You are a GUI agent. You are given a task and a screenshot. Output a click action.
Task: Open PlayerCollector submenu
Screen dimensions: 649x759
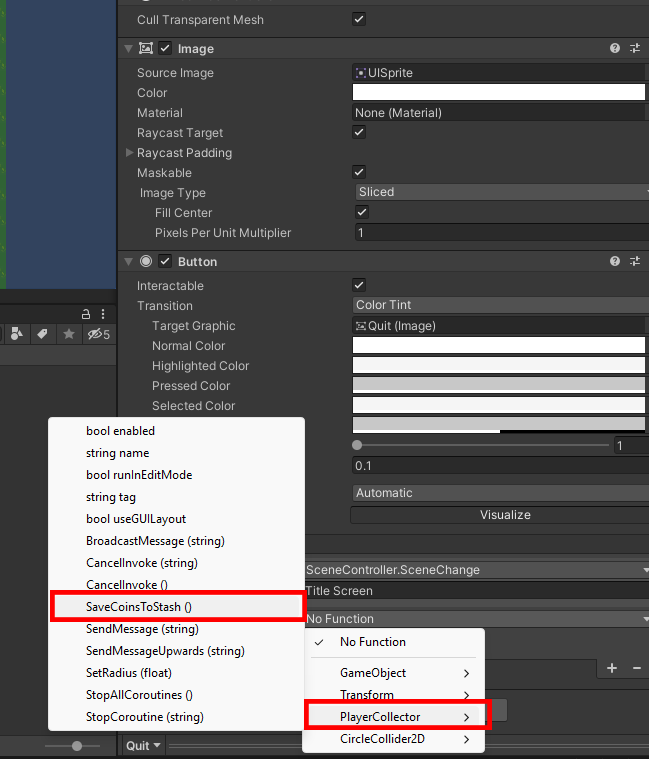pyautogui.click(x=393, y=717)
